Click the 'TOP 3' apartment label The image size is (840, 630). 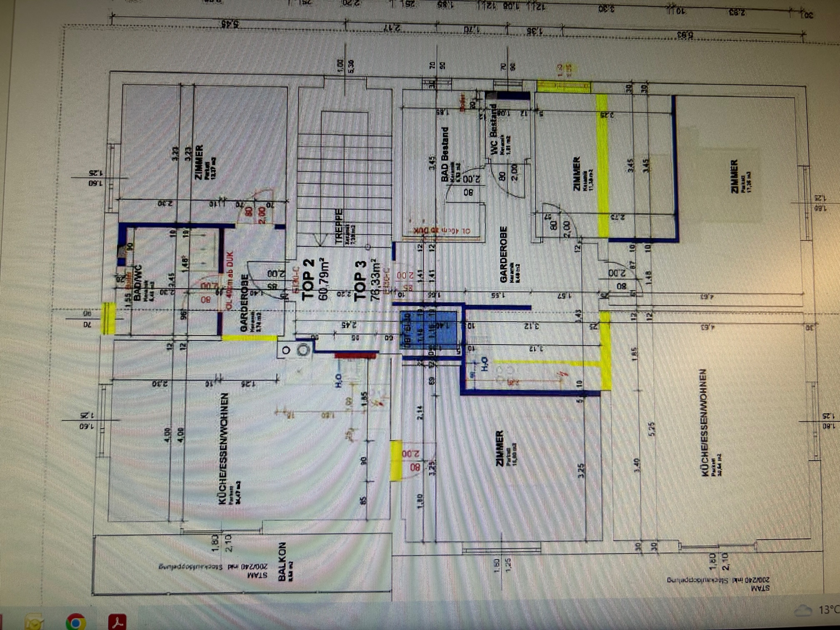(360, 281)
